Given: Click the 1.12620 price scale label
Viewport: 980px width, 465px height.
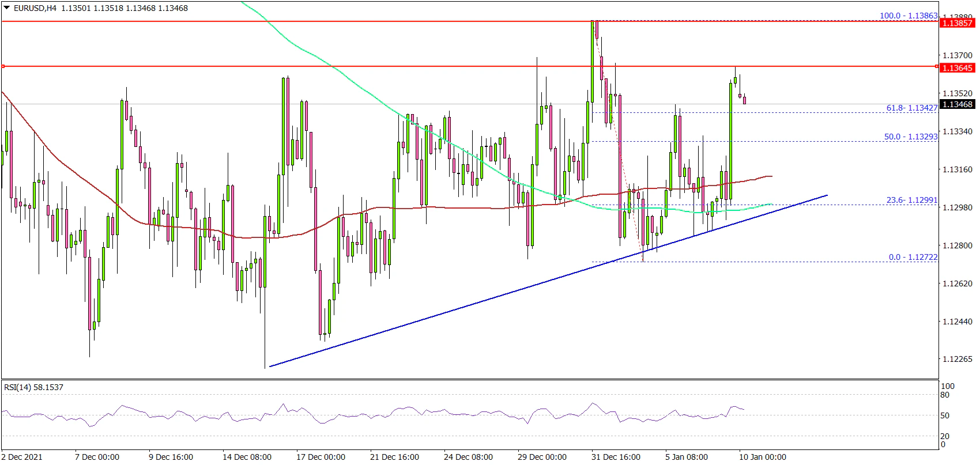Looking at the screenshot, I should click(956, 283).
